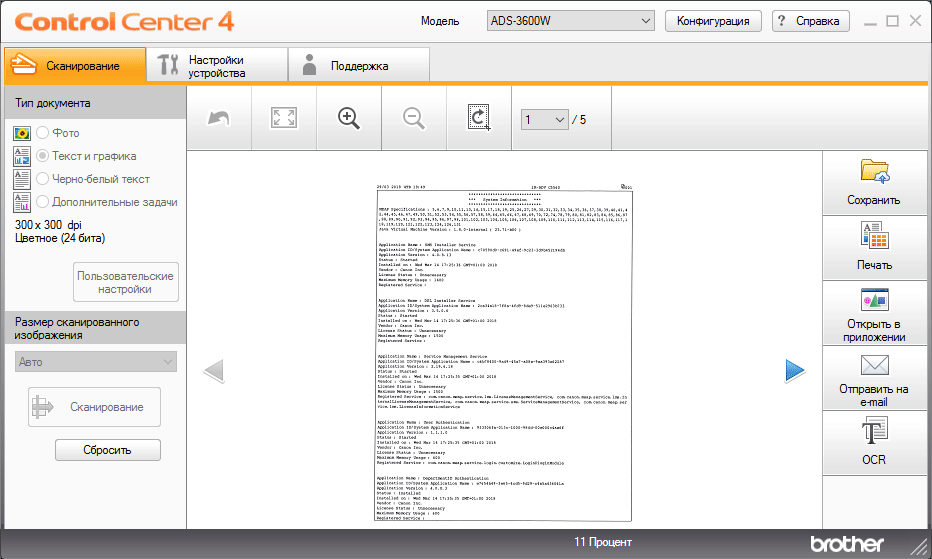Click the Модель label
Viewport: 932px width, 559px height.
(x=440, y=21)
